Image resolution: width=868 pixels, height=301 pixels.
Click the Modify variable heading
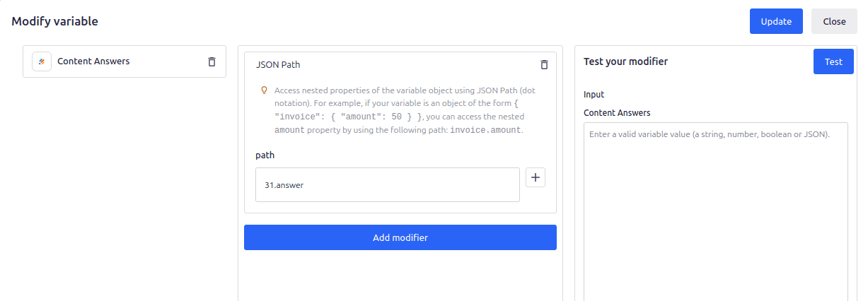click(x=54, y=21)
